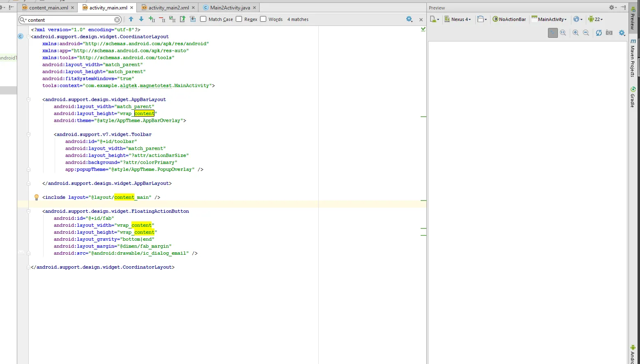Go to next search occurrence arrow
This screenshot has height=364, width=640.
pyautogui.click(x=141, y=19)
